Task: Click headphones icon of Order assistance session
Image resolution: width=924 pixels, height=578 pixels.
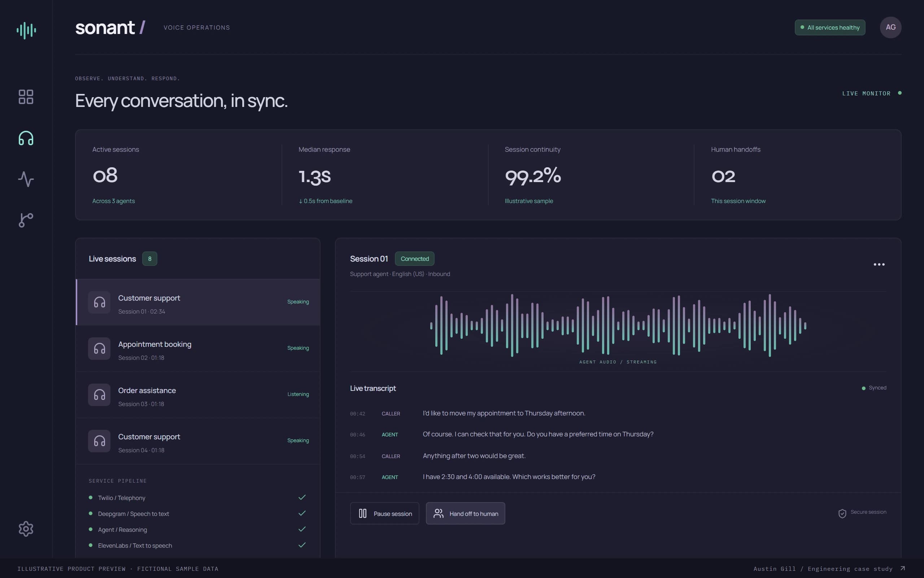Action: click(99, 395)
